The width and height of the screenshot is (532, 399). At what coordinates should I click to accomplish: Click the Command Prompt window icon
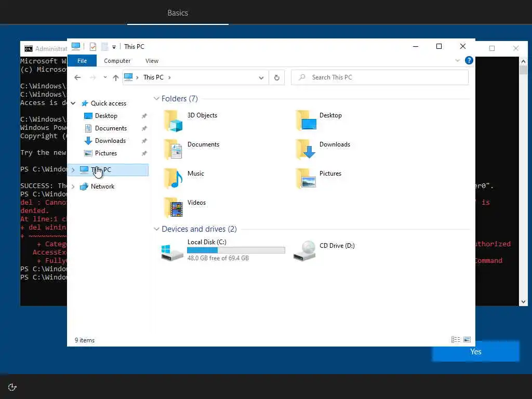point(29,49)
